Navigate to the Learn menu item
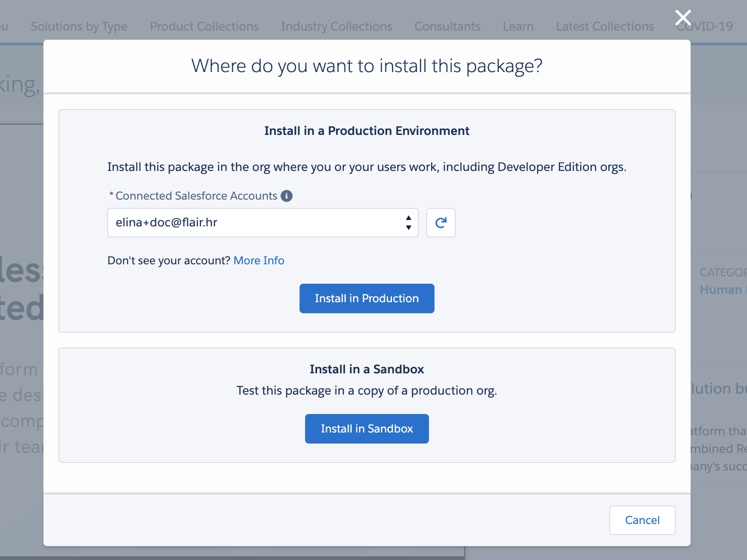Image resolution: width=747 pixels, height=560 pixels. click(518, 26)
